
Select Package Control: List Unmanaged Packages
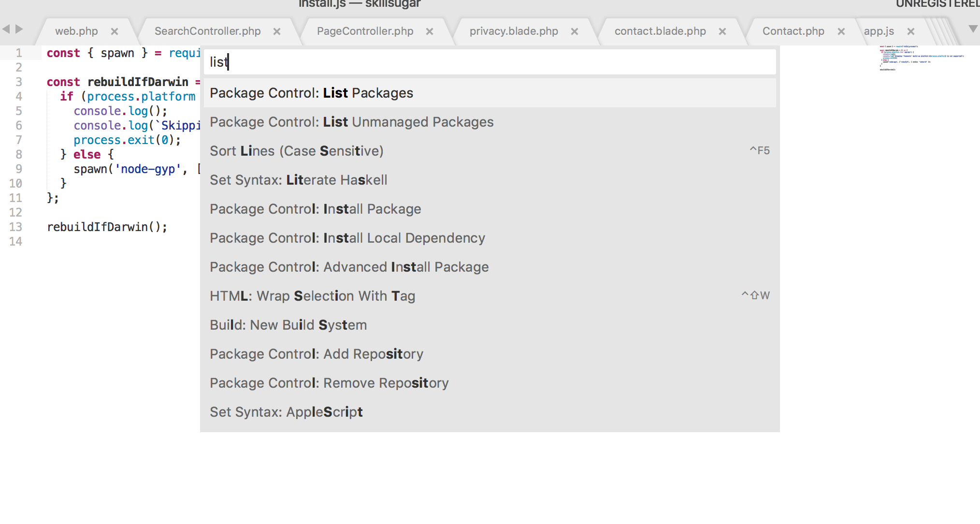tap(490, 122)
